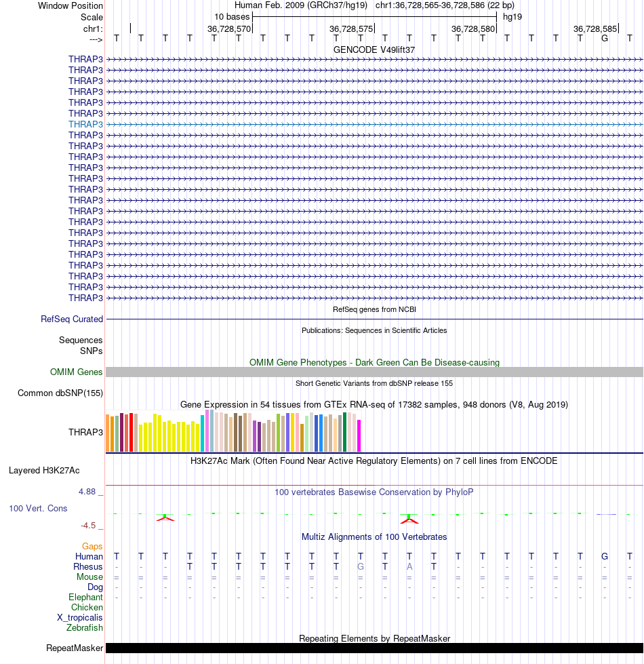Click the H3K27Ac Mark ENCODE track title
Screen dimensions: 644x664
pos(374,461)
